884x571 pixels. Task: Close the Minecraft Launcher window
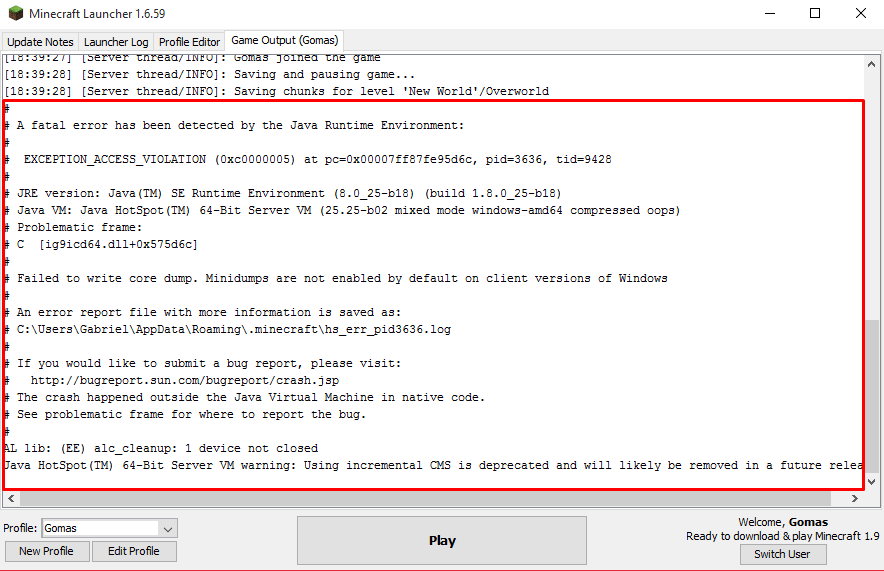coord(861,13)
